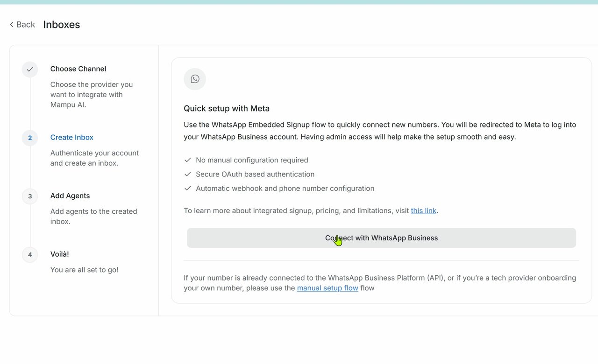
Task: Select the step 4 number badge
Action: pos(30,254)
